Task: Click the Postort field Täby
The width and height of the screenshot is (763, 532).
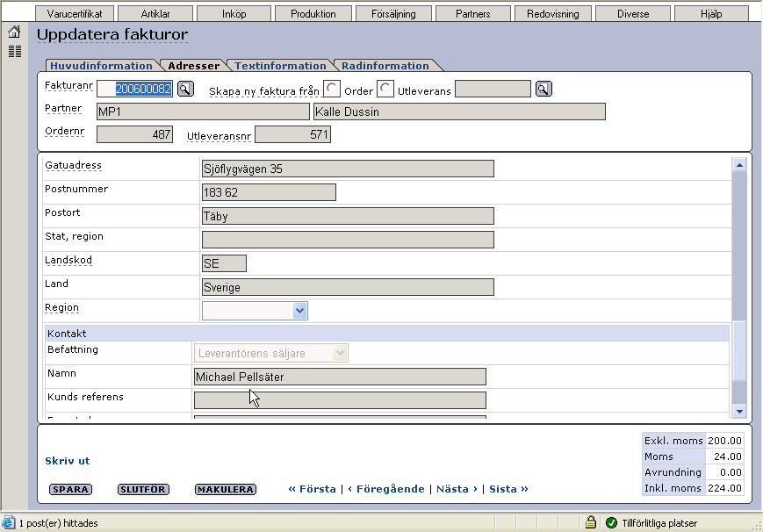Action: (348, 216)
